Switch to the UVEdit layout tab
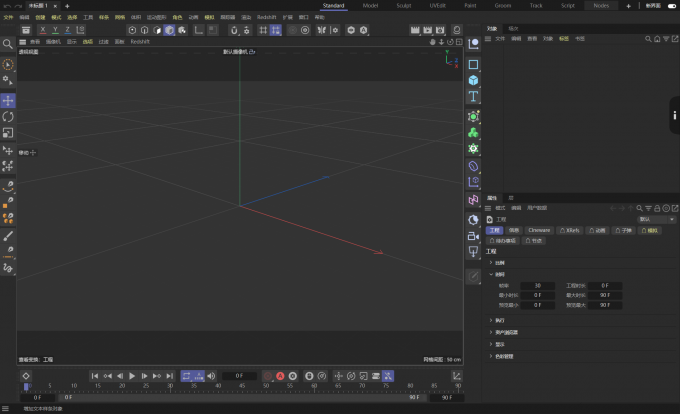Viewport: 680px width, 414px height. pos(438,6)
